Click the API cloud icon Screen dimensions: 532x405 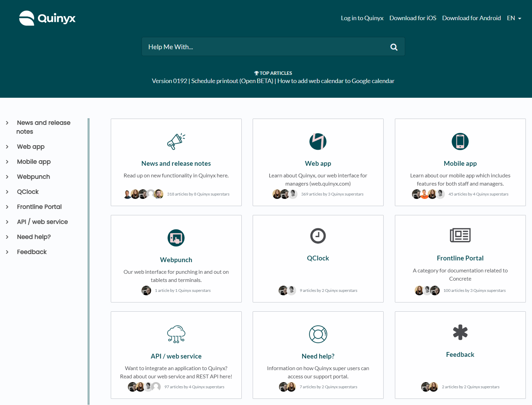point(176,334)
